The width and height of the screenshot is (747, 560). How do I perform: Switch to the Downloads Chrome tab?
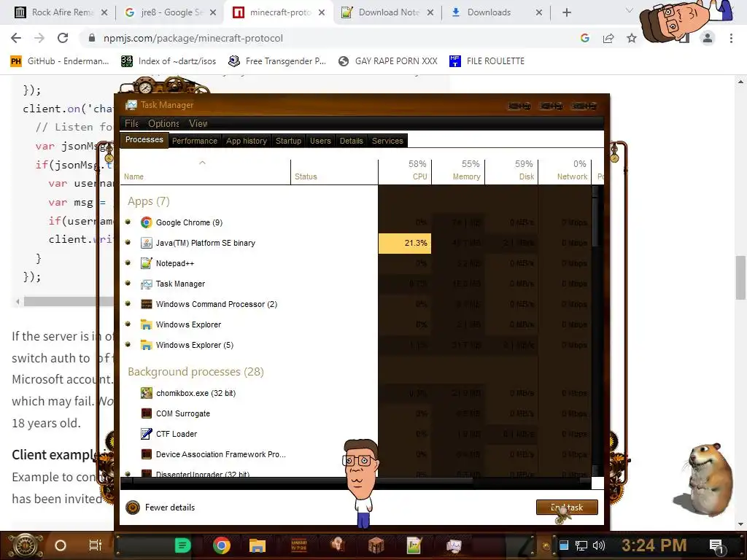(x=495, y=12)
